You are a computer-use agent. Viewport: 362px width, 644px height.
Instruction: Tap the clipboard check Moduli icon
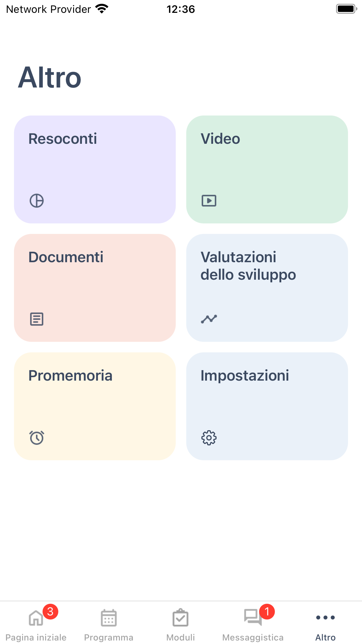[x=181, y=618]
